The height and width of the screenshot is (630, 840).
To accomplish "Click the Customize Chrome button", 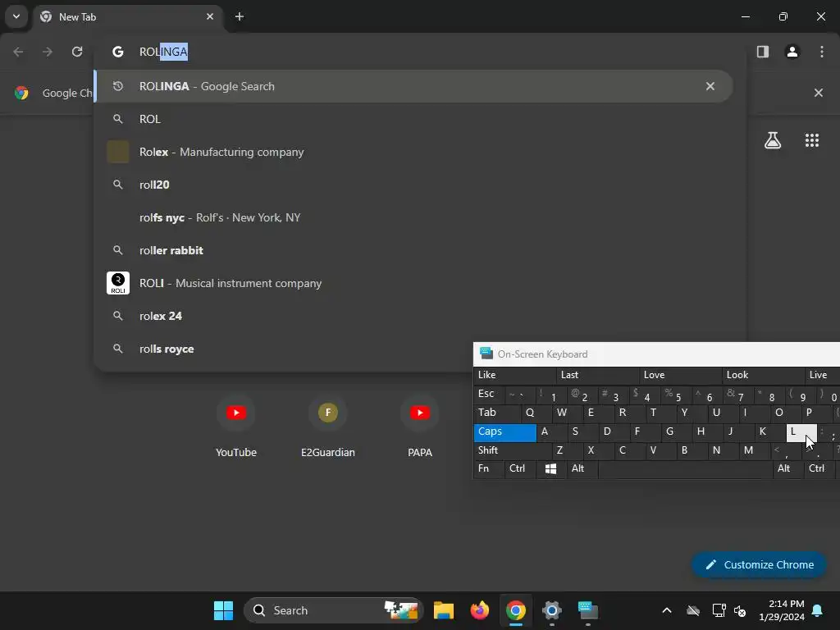I will point(759,564).
